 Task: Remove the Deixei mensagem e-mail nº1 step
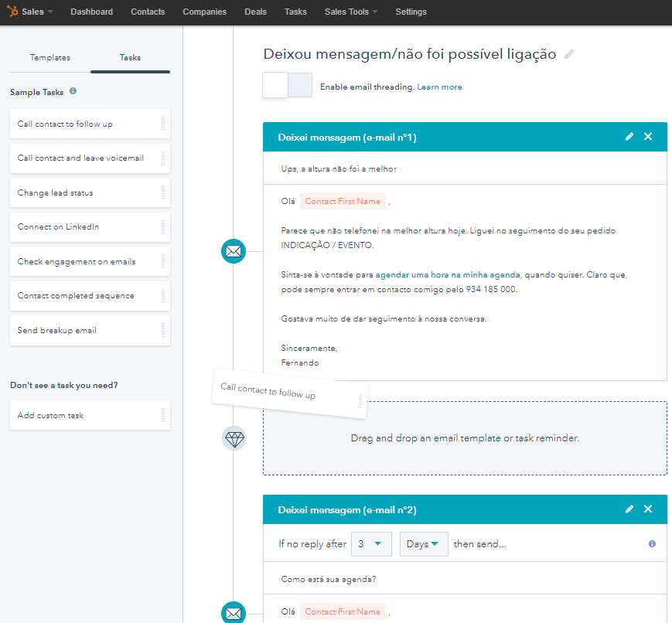(x=648, y=137)
